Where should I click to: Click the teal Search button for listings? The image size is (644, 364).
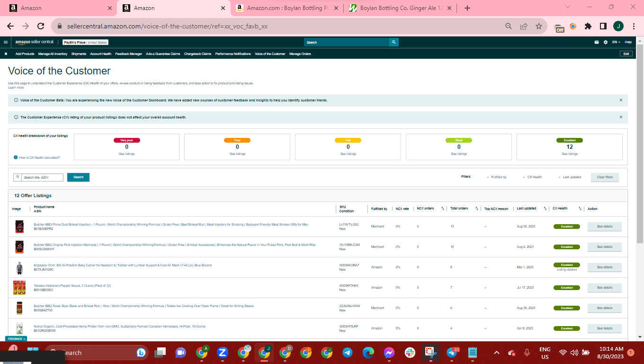pyautogui.click(x=78, y=177)
